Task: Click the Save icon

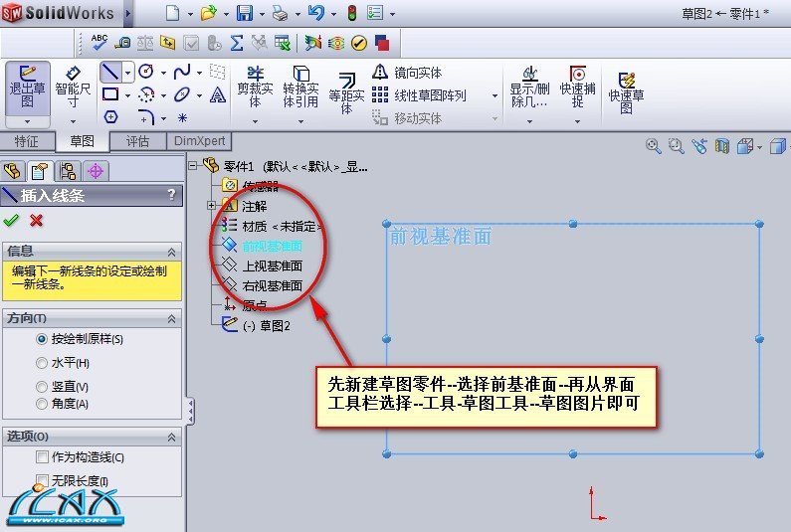Action: click(x=245, y=13)
